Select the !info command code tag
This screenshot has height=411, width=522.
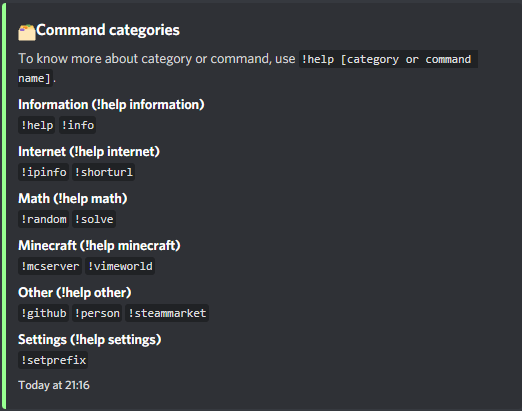pos(78,125)
